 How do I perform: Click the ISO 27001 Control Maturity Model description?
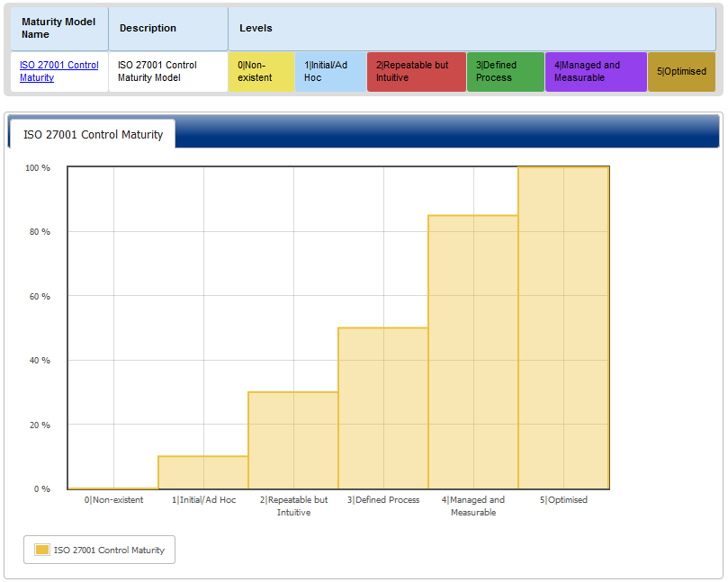click(x=157, y=71)
